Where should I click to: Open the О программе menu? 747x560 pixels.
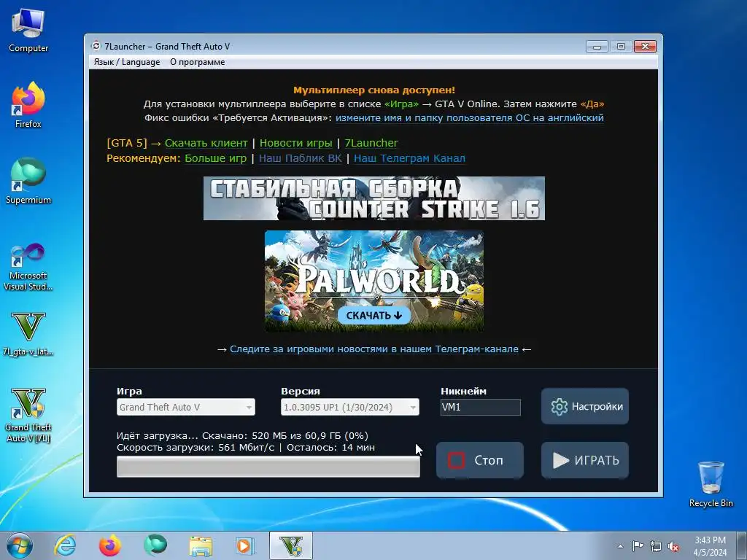coord(197,62)
